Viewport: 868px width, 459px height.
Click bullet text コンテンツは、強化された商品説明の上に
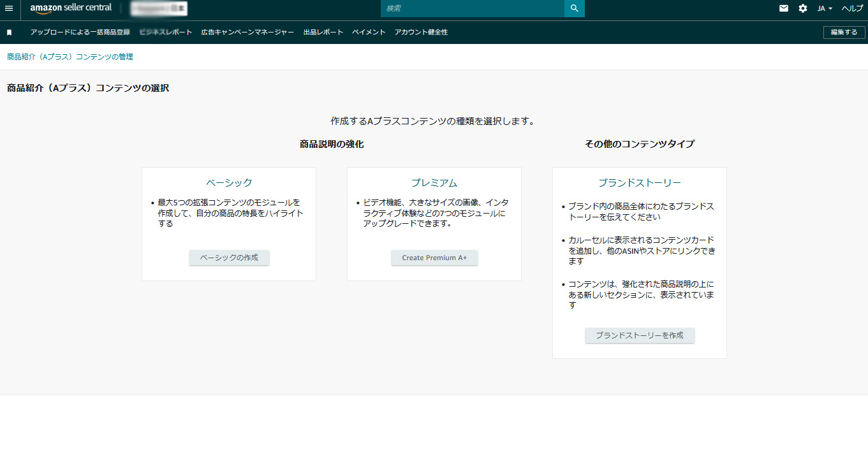[x=641, y=295]
